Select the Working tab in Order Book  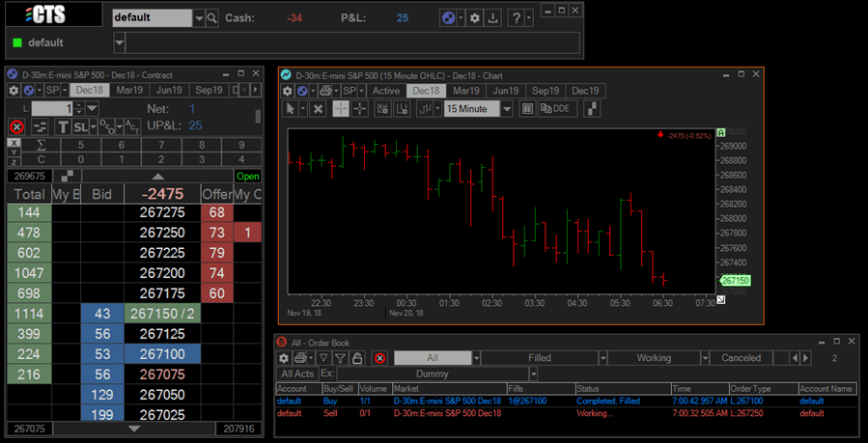tap(654, 358)
